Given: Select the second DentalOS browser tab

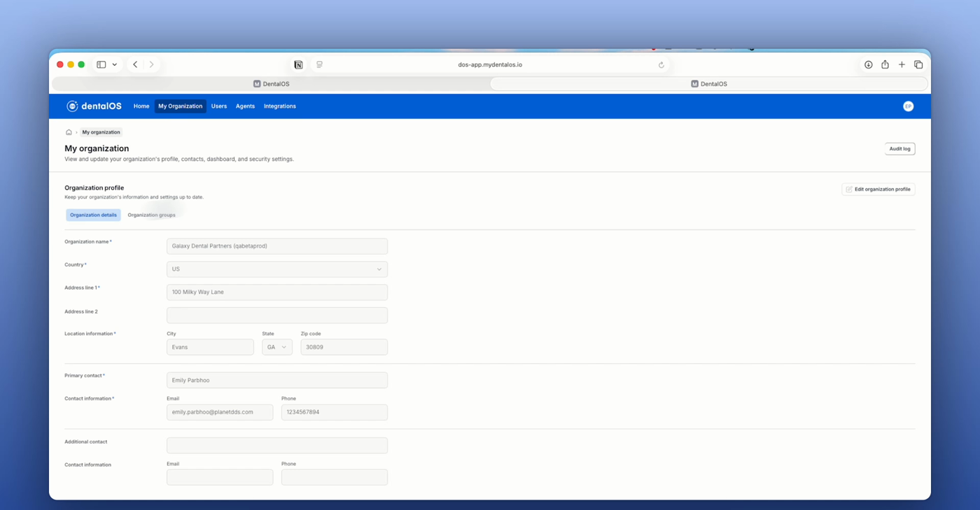Looking at the screenshot, I should (709, 84).
